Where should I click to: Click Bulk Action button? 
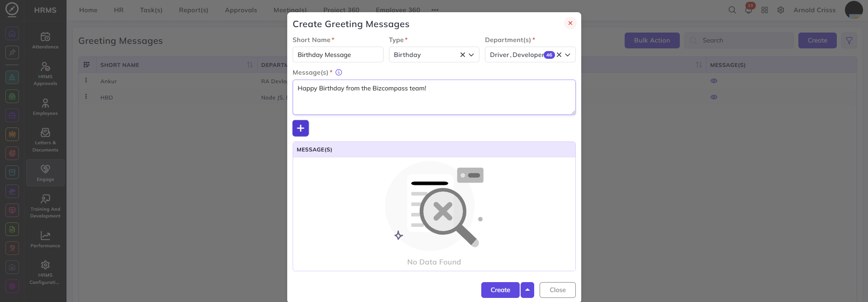tap(652, 40)
